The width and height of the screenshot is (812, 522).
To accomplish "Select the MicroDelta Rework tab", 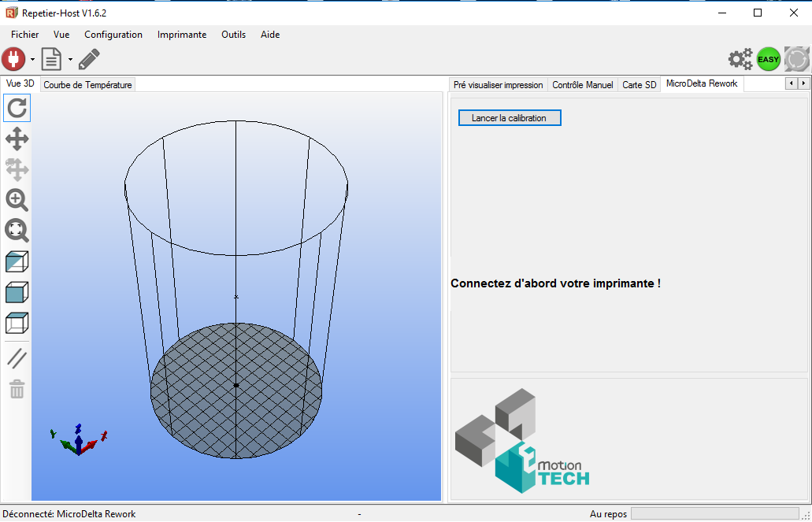I will pyautogui.click(x=702, y=84).
